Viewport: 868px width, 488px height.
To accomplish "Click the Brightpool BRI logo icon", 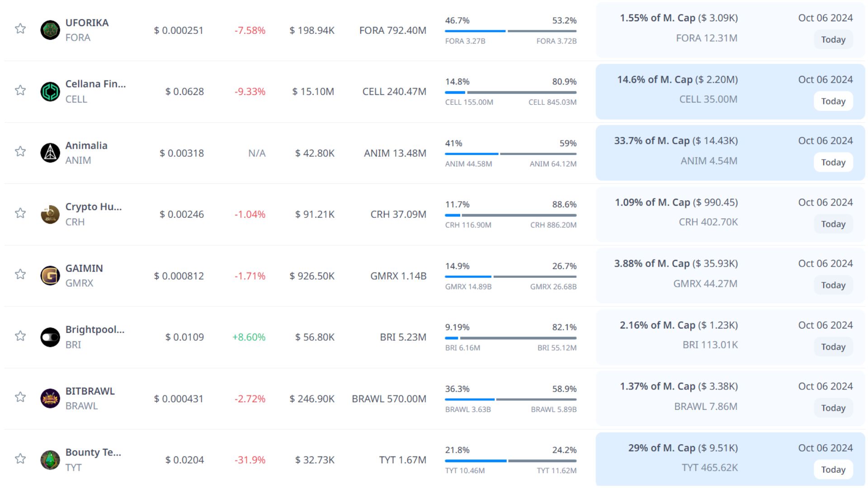I will click(x=50, y=337).
